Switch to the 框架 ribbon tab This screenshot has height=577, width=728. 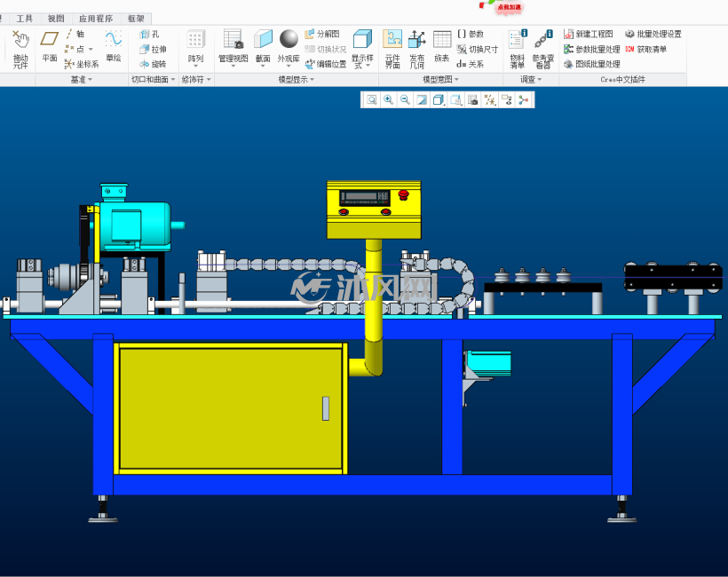[136, 19]
